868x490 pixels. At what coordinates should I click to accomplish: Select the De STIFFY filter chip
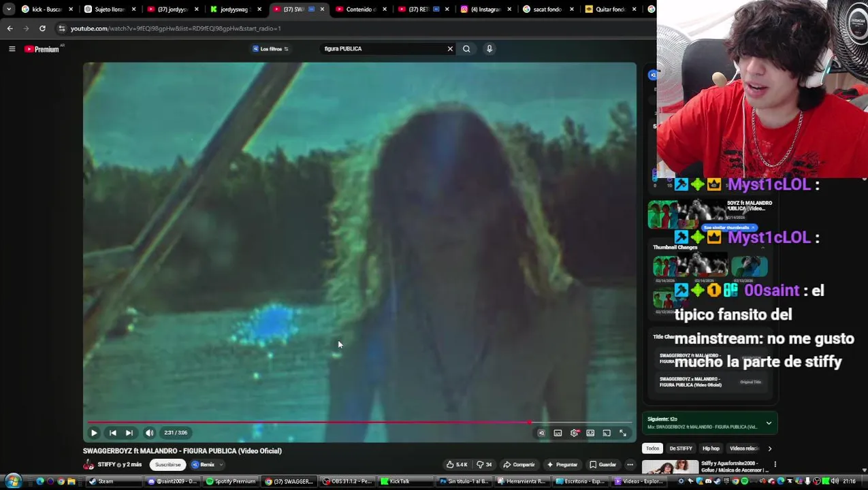point(681,448)
